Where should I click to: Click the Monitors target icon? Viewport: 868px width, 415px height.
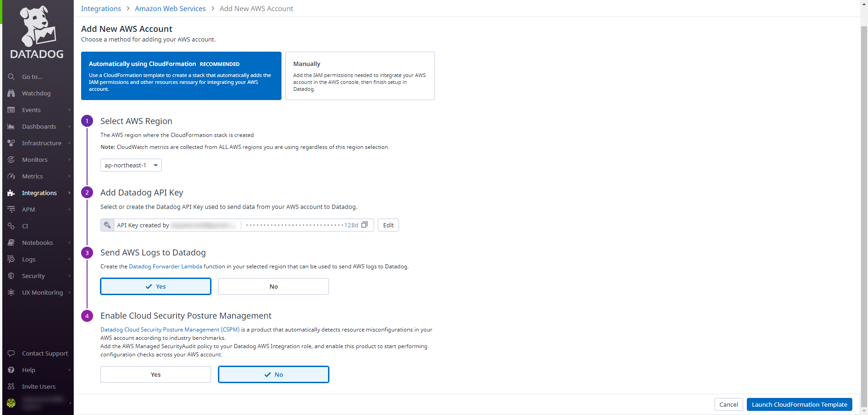(x=11, y=160)
